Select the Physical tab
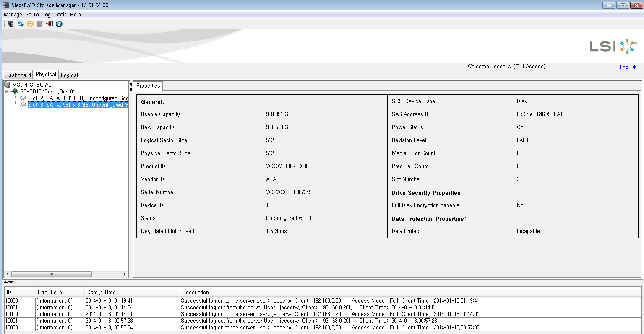This screenshot has width=644, height=334. (46, 74)
